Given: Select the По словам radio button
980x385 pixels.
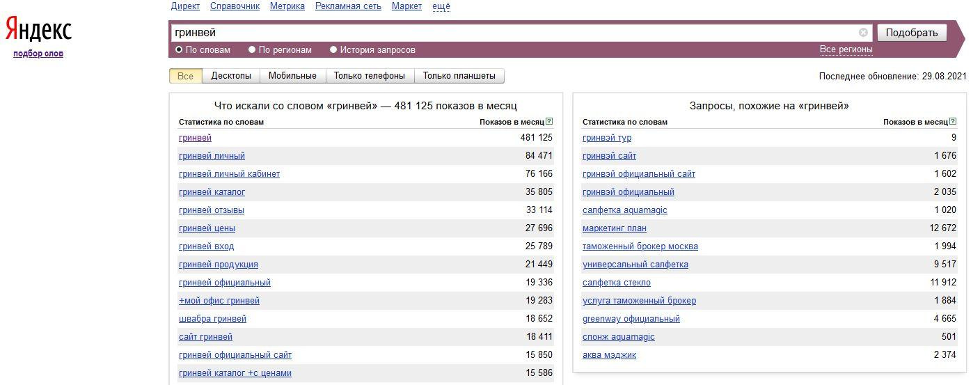Looking at the screenshot, I should (x=179, y=50).
